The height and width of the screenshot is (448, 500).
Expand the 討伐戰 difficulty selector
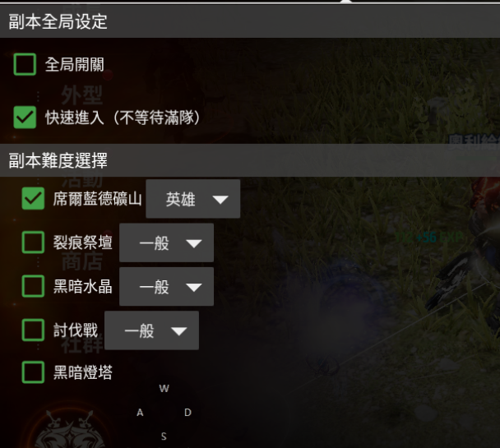pyautogui.click(x=152, y=330)
